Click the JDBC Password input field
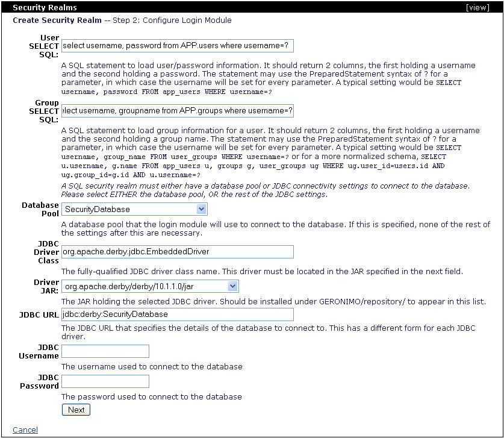Image resolution: width=504 pixels, height=438 pixels. (105, 381)
